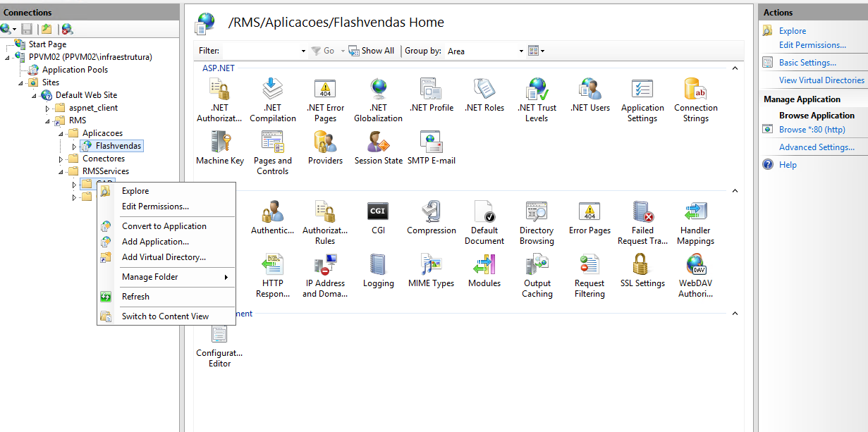Viewport: 868px width, 432px height.
Task: Open the Machine Key feature
Action: tap(220, 148)
